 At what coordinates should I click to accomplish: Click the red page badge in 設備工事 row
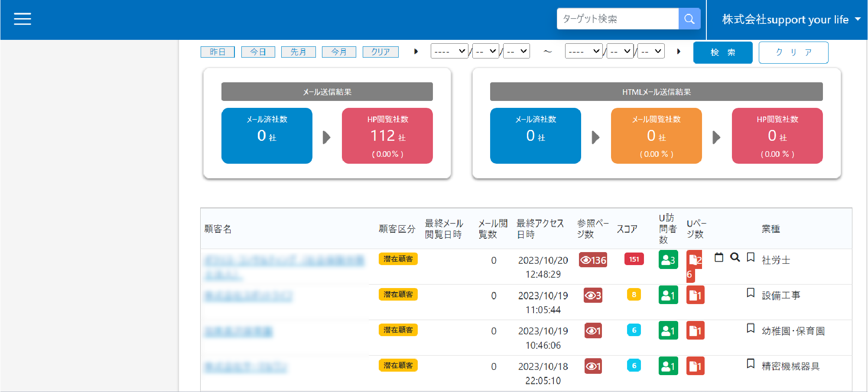tap(696, 295)
